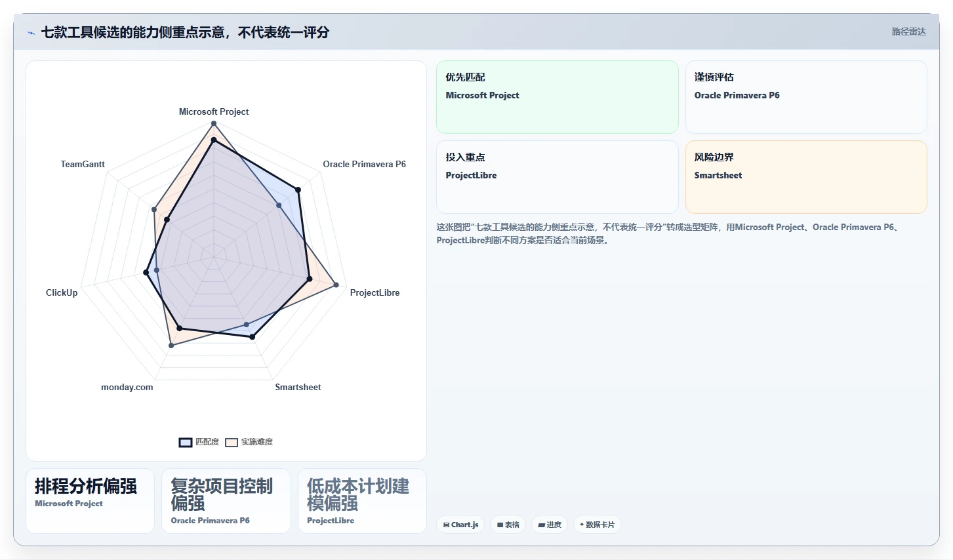Click ProjectLibre under 低成本计划建模偏强
The height and width of the screenshot is (560, 953).
pos(331,521)
